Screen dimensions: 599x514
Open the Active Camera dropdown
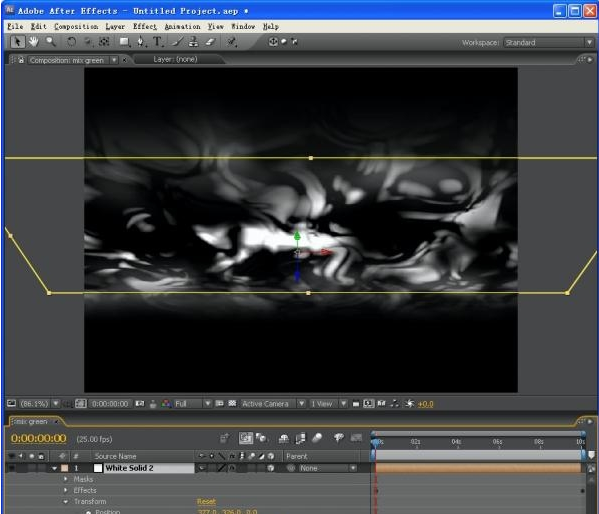pyautogui.click(x=273, y=404)
